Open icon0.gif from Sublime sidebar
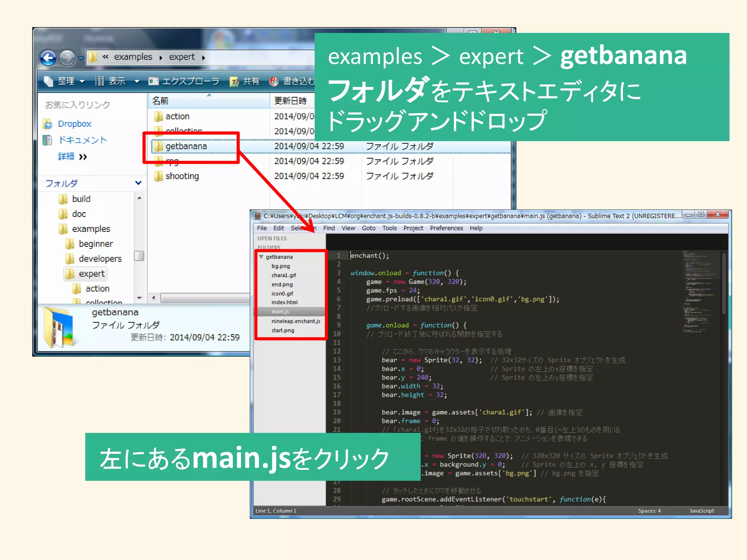This screenshot has height=560, width=747. [282, 293]
